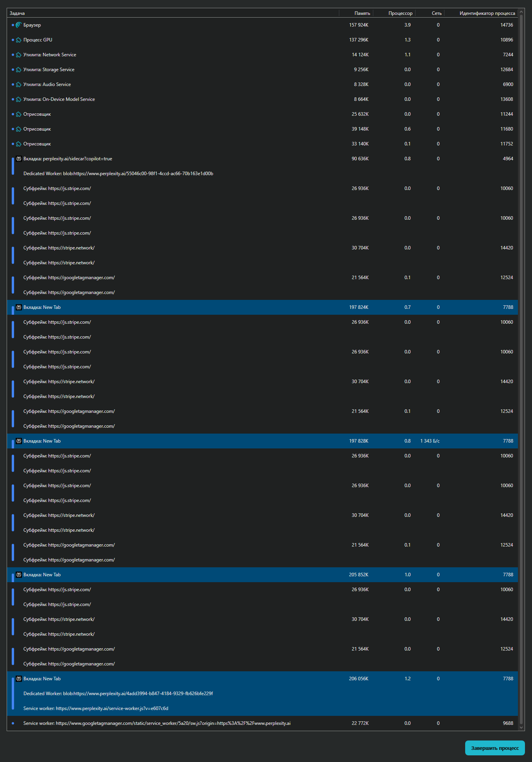
Task: Sort by the Процессор column header
Action: click(400, 13)
